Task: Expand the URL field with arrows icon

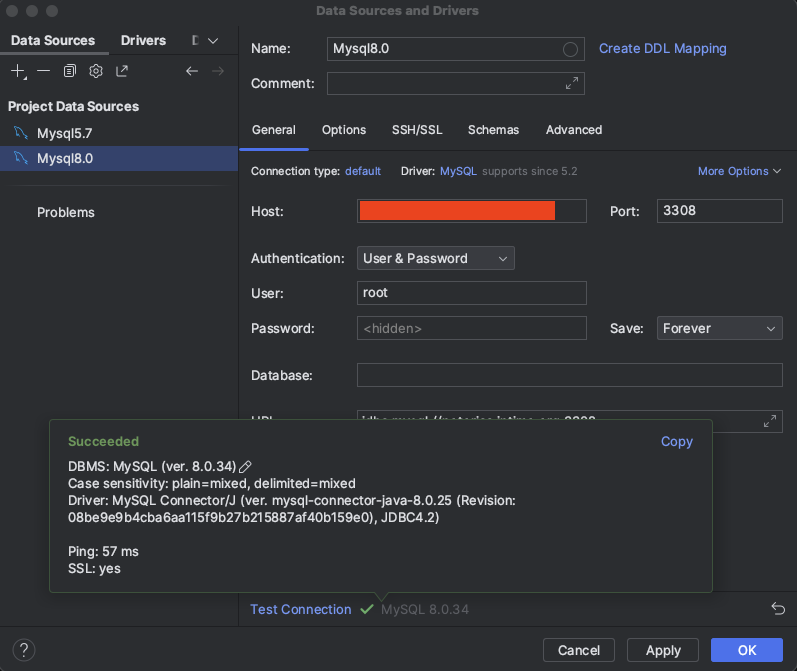Action: point(770,421)
